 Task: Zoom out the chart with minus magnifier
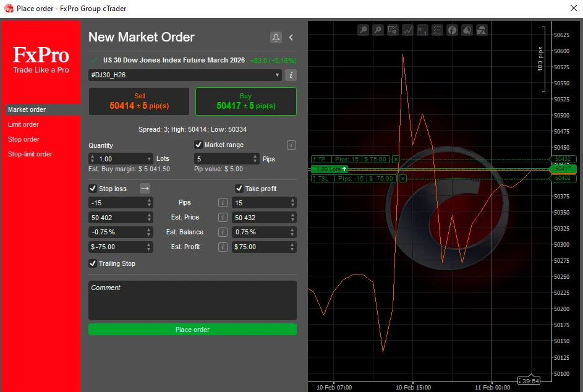(x=364, y=30)
